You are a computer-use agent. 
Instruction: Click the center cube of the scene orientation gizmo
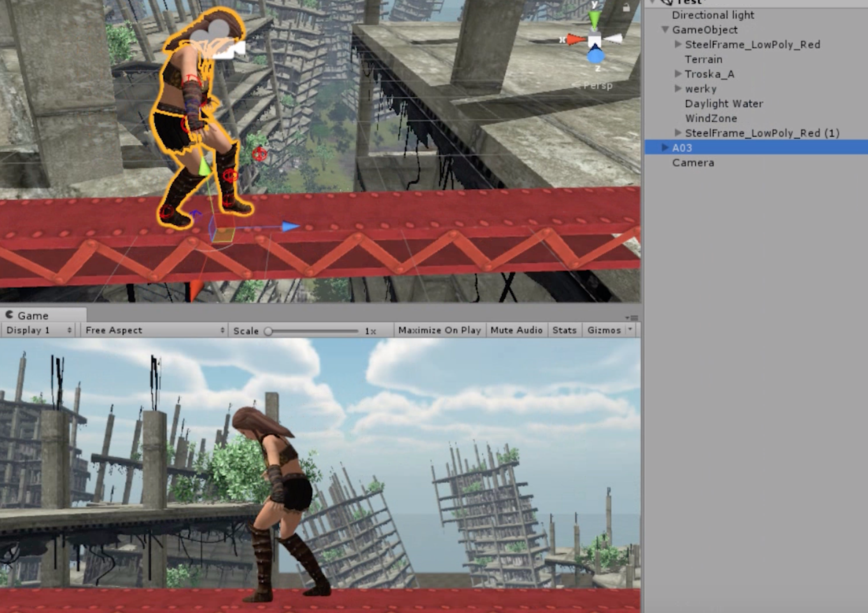pyautogui.click(x=594, y=40)
